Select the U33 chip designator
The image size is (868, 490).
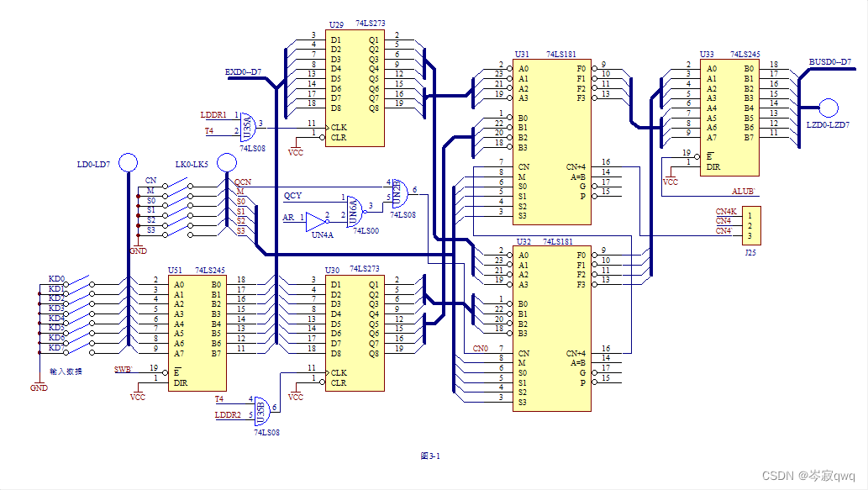[707, 55]
